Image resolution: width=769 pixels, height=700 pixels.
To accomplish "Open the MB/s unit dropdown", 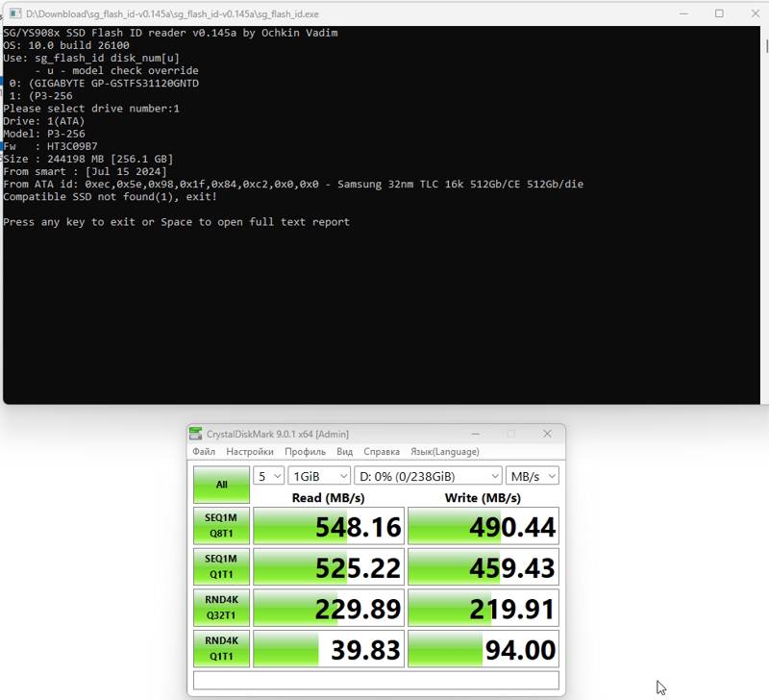I will point(533,476).
